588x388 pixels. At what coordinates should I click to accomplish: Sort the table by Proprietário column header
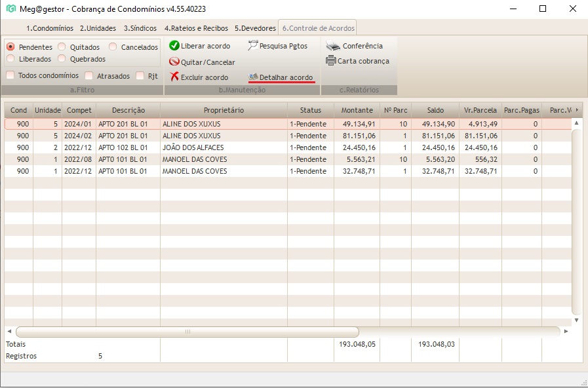[x=224, y=110]
